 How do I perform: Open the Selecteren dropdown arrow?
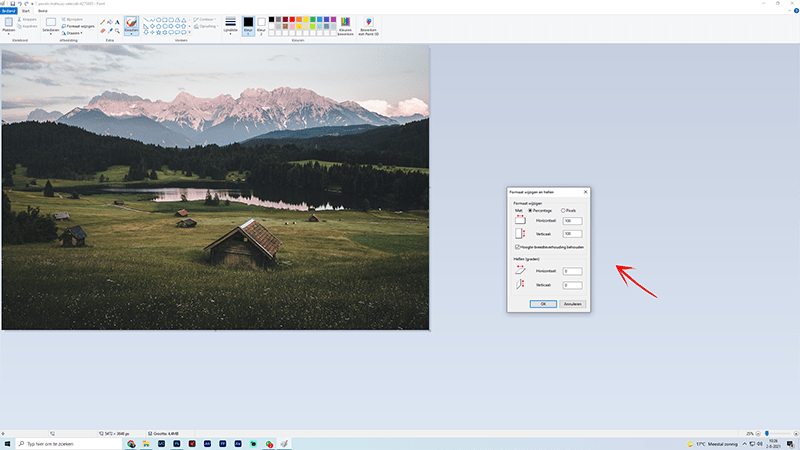tap(51, 34)
